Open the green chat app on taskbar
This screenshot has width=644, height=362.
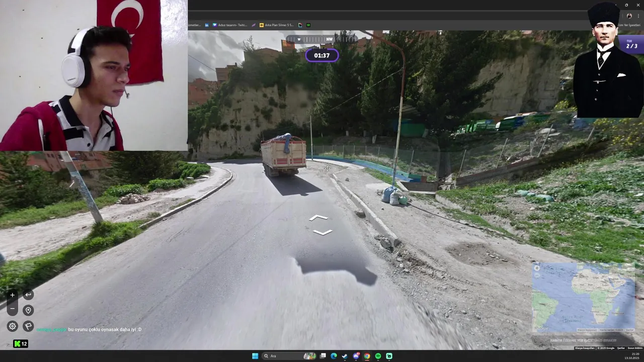389,356
